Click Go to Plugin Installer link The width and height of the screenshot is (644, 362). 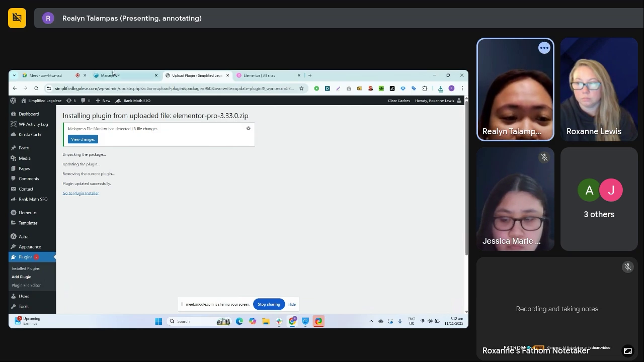[x=80, y=193]
